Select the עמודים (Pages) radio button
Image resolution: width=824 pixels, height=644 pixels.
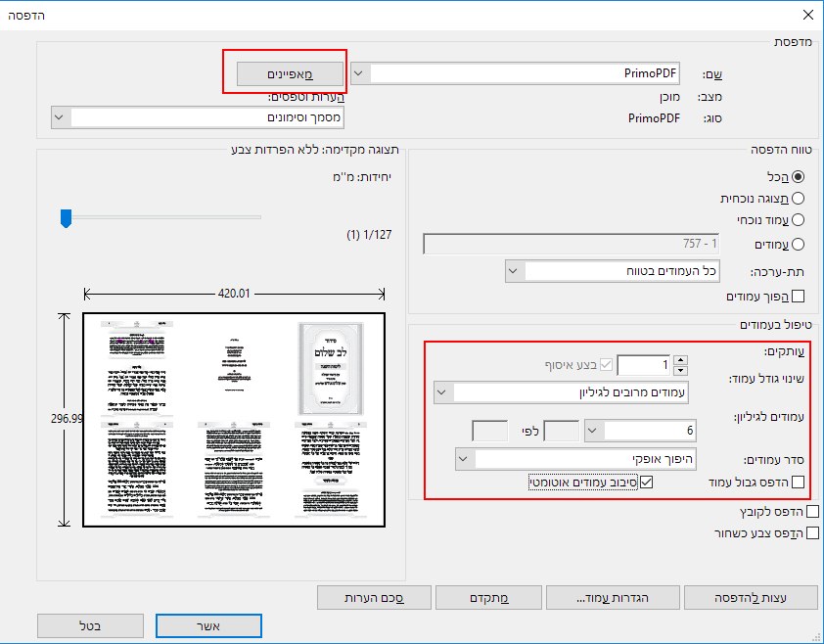(x=798, y=244)
